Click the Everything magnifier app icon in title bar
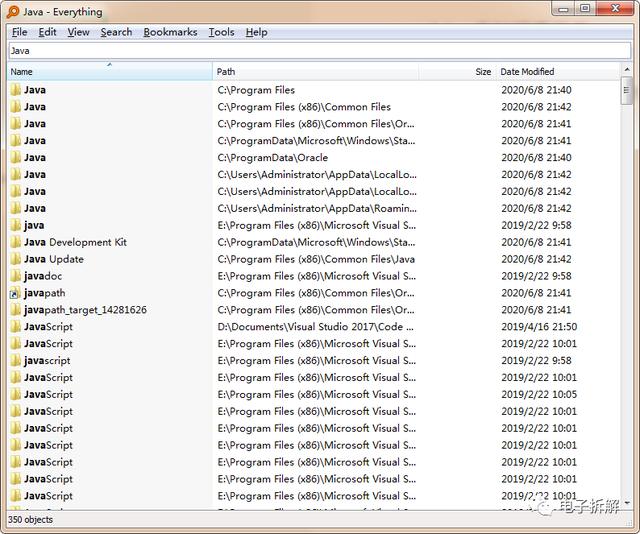Screen dimensions: 640x534 [13, 11]
